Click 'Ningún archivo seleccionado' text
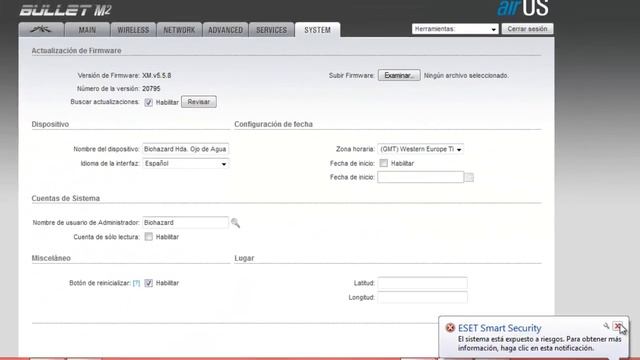 pos(466,76)
